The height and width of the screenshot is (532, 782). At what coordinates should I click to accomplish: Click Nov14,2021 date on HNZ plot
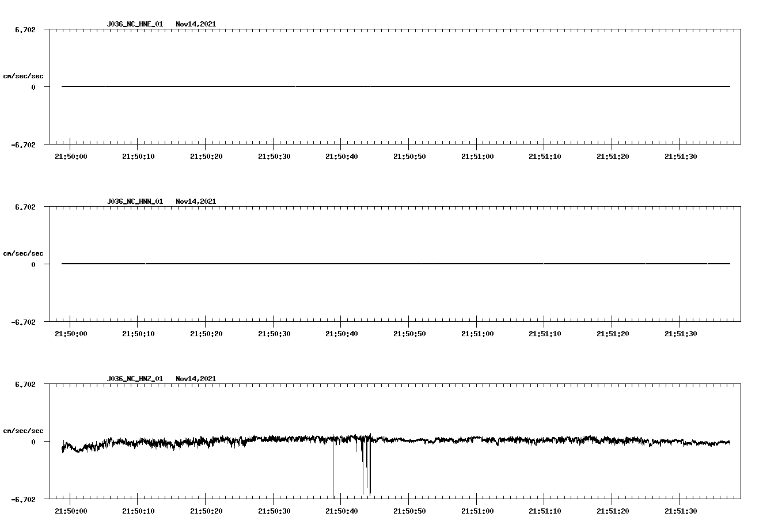pos(196,379)
